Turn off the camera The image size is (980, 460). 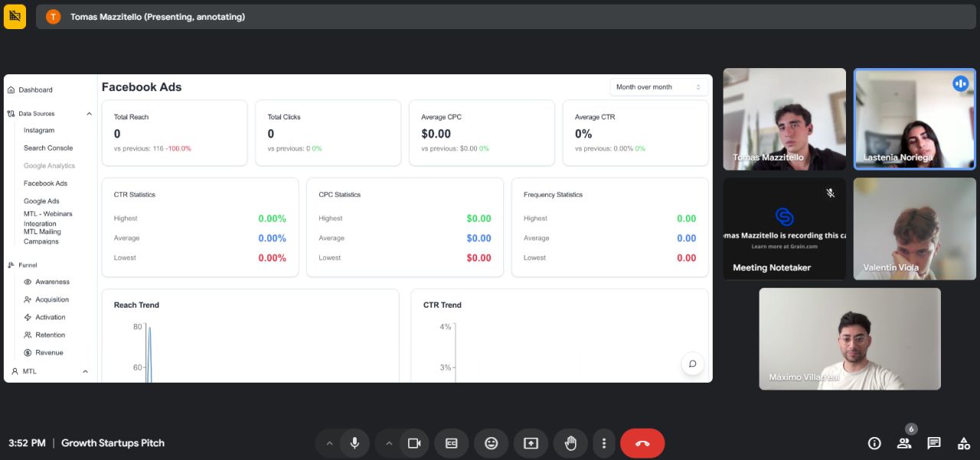click(414, 443)
